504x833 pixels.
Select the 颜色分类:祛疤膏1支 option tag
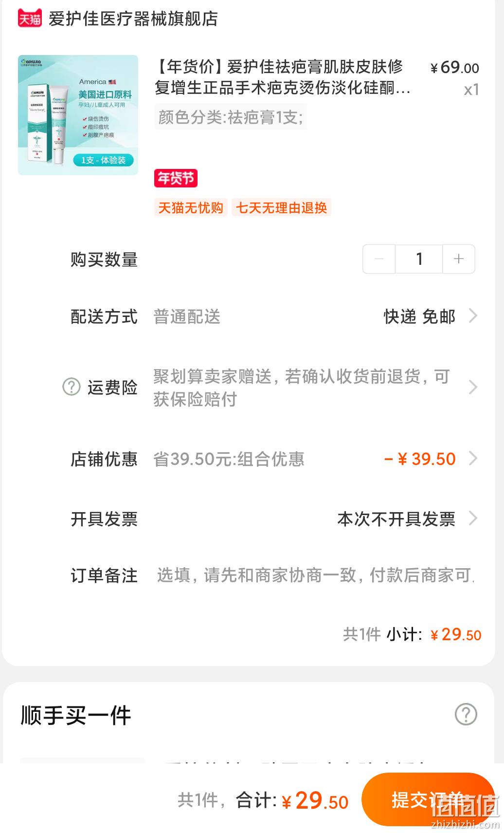click(x=230, y=117)
